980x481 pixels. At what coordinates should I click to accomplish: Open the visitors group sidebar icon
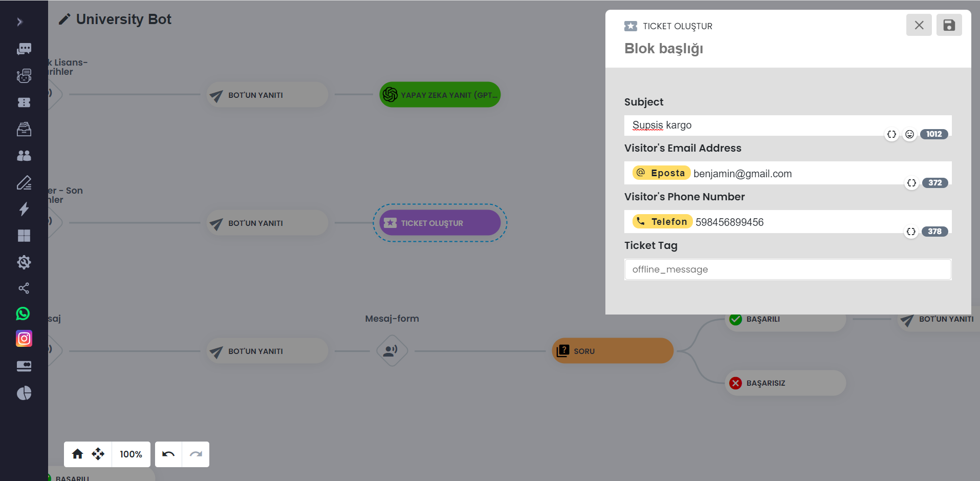24,156
